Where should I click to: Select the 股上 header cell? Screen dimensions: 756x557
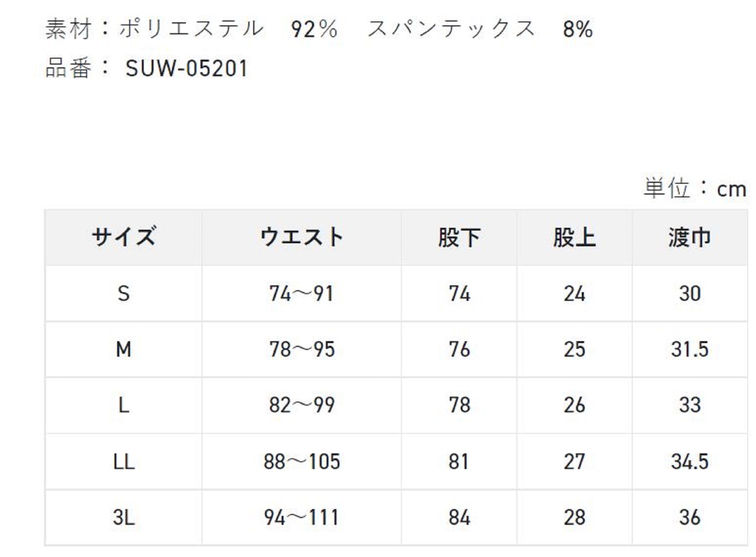point(575,237)
